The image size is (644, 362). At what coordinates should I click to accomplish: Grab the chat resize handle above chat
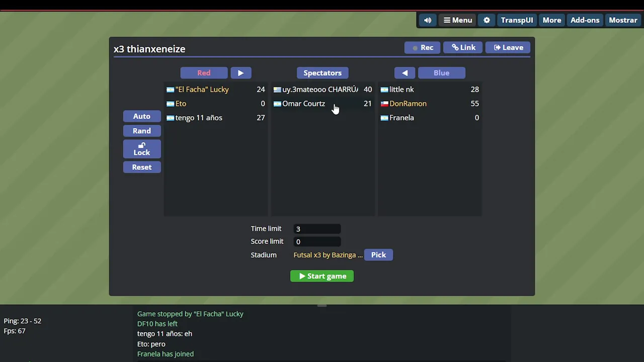pyautogui.click(x=322, y=305)
